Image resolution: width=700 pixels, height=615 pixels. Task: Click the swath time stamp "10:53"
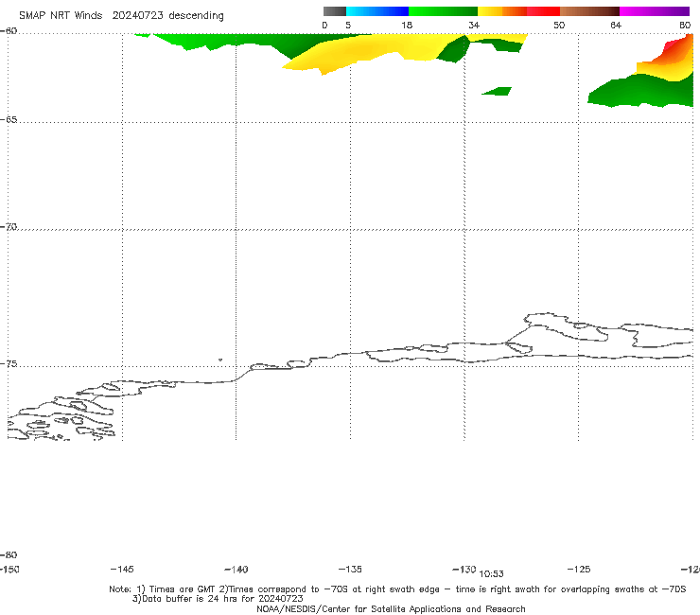pos(492,574)
